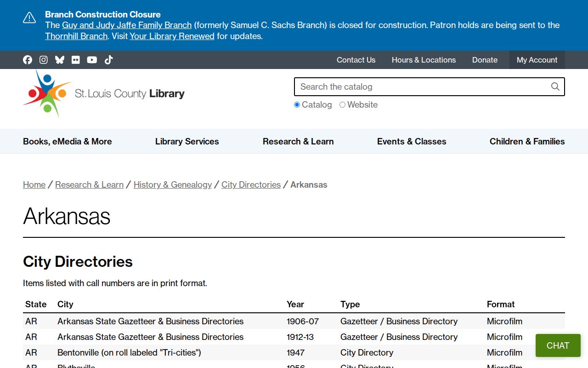Click the Bentonville Tri-cities row text

129,352
